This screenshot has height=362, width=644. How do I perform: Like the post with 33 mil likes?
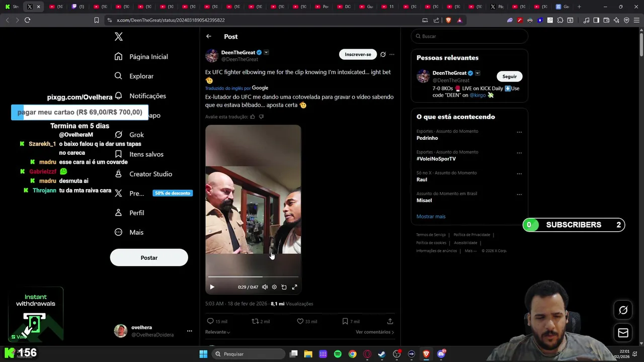(x=300, y=321)
